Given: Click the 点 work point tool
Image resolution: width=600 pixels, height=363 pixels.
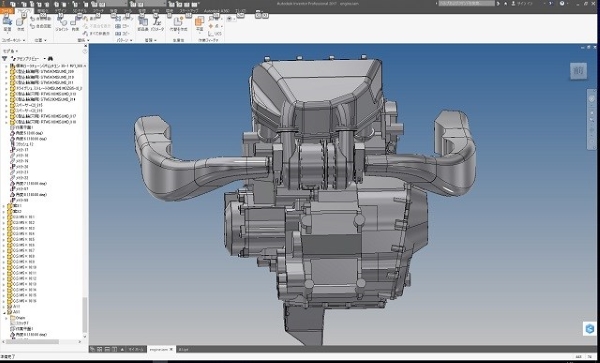Looking at the screenshot, I should click(x=214, y=26).
